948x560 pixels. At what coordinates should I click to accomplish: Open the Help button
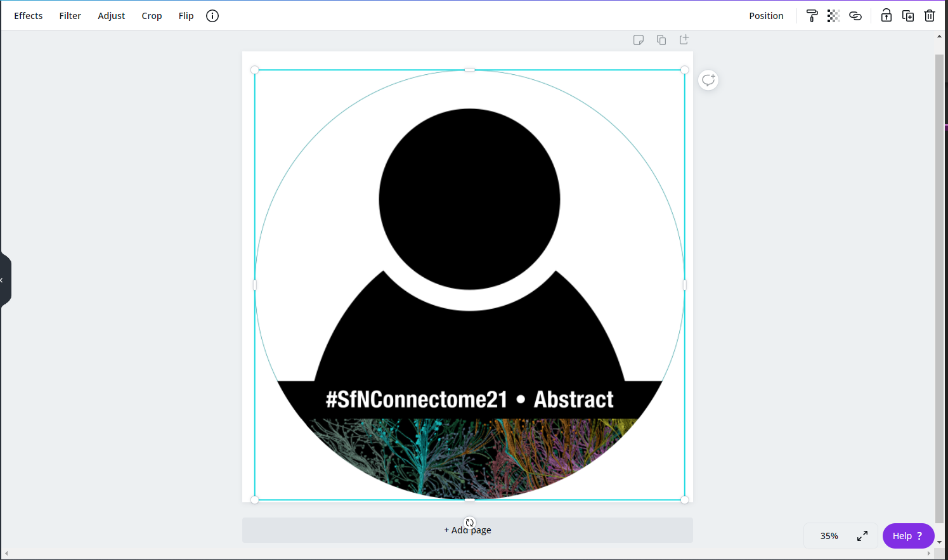tap(908, 536)
